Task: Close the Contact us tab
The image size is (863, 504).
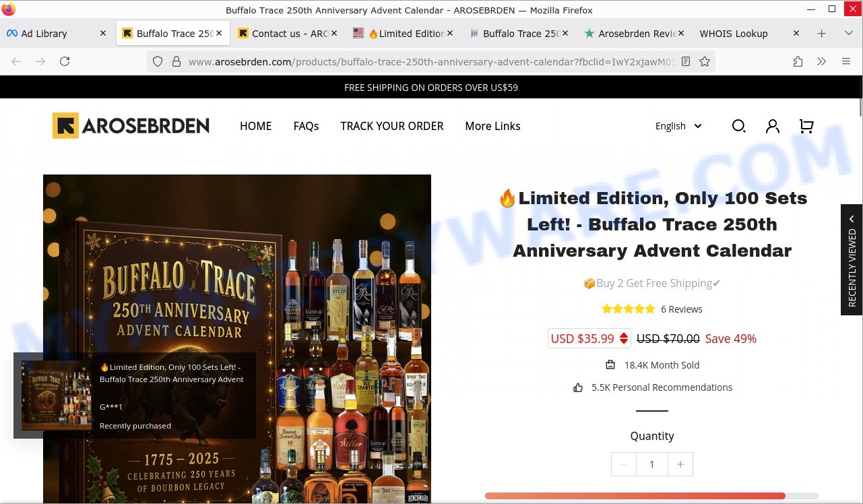Action: tap(334, 33)
